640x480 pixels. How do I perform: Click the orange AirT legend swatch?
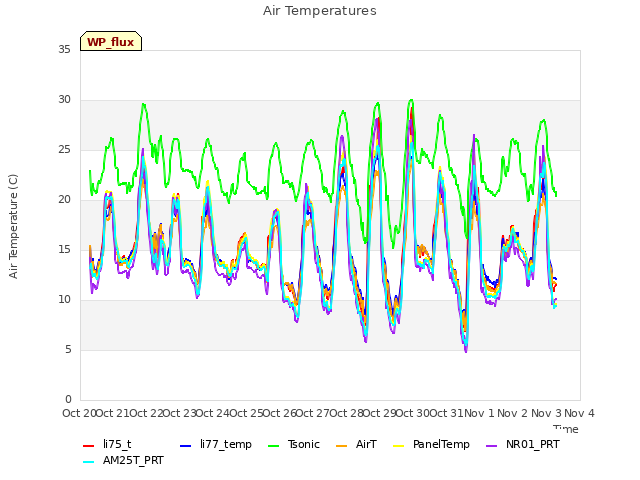341,446
